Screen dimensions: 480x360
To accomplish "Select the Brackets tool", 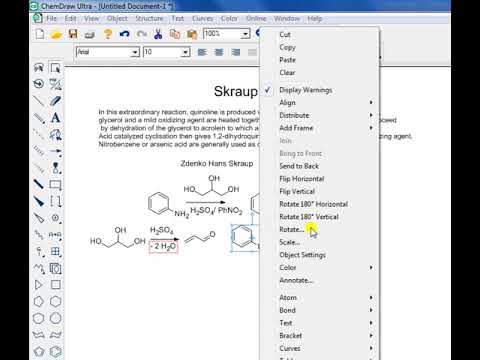I will 55,201.
